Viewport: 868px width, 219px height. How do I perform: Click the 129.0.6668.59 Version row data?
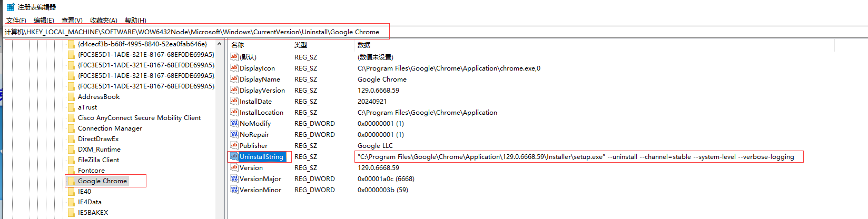(378, 168)
